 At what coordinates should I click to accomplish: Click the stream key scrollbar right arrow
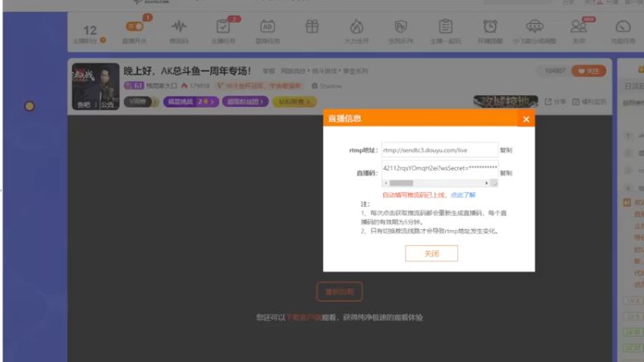[x=487, y=183]
